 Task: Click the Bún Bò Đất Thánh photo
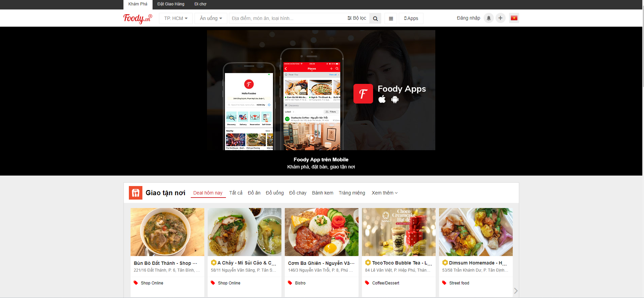point(167,232)
